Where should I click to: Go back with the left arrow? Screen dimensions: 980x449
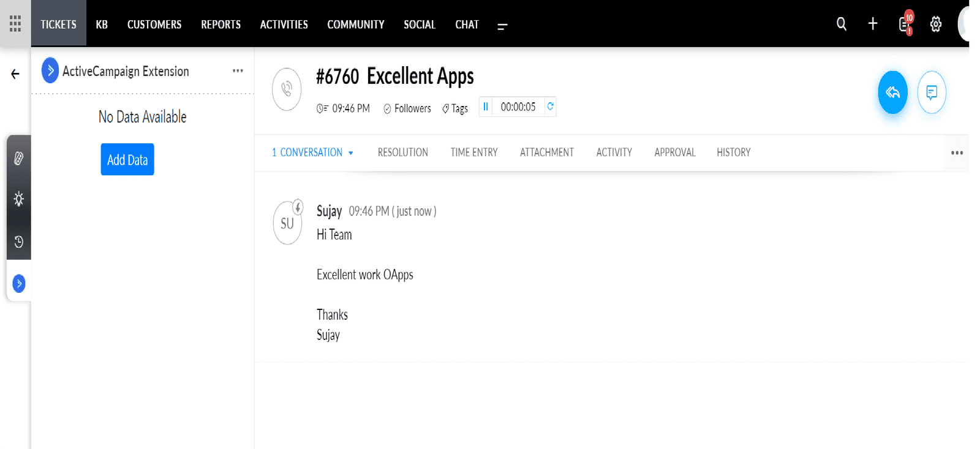tap(15, 74)
